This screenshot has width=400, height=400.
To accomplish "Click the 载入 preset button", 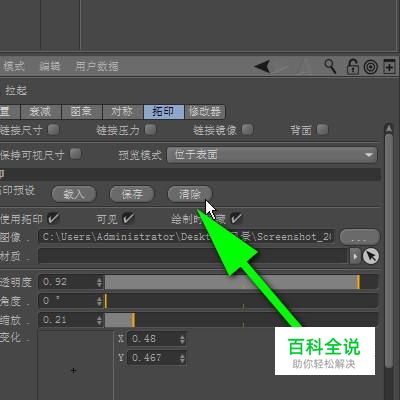I will pyautogui.click(x=74, y=194).
